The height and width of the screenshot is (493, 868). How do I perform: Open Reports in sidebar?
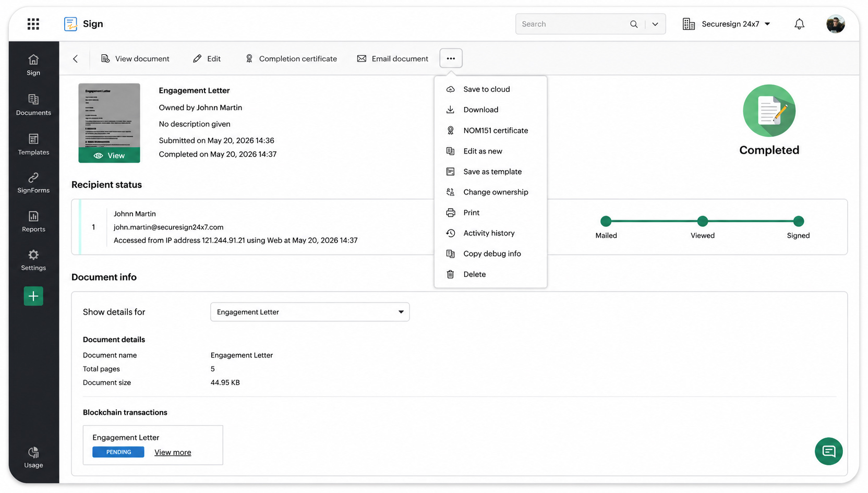tap(33, 222)
